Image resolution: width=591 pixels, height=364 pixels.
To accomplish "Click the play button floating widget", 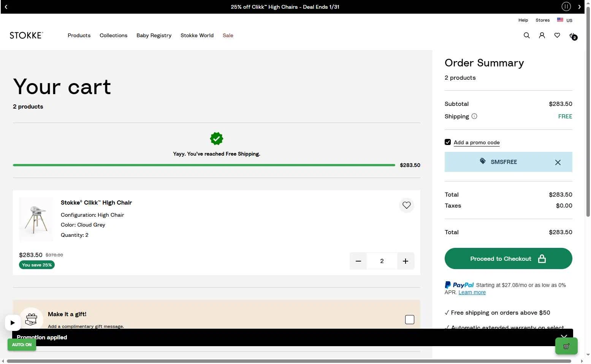I will 13,323.
